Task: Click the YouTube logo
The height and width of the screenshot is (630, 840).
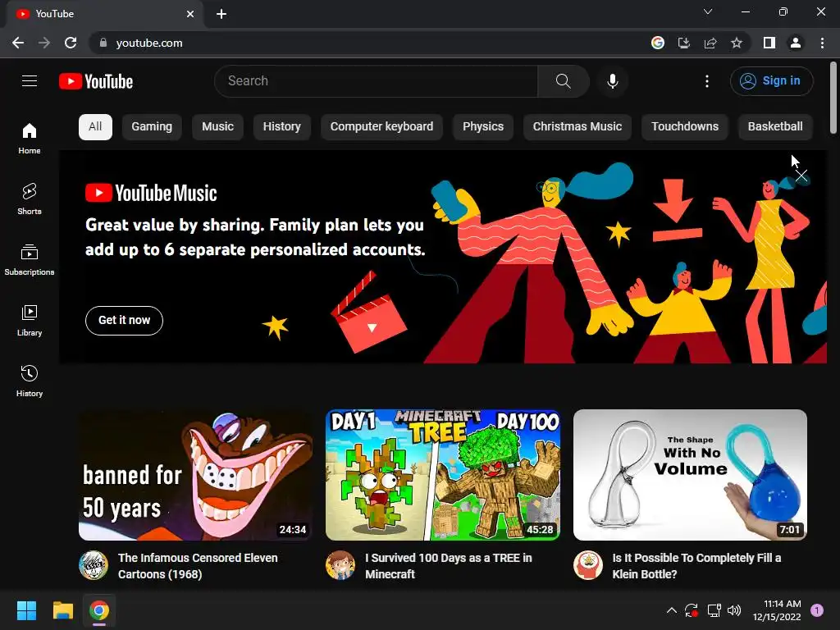Action: pos(96,81)
